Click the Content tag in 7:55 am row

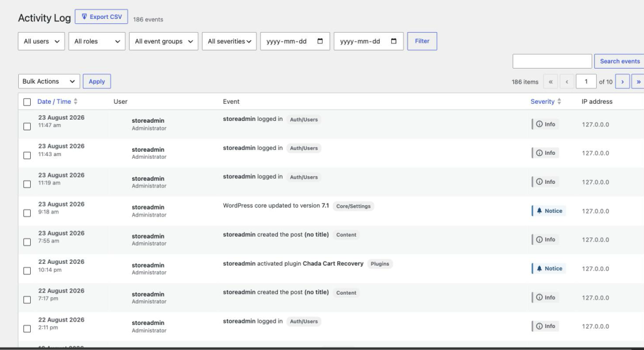pyautogui.click(x=347, y=235)
